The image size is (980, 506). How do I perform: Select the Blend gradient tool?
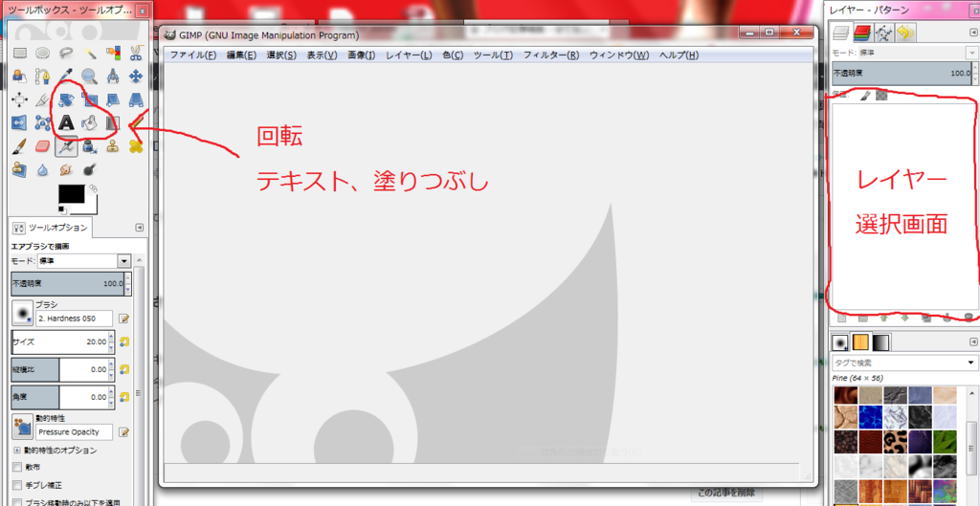click(113, 122)
